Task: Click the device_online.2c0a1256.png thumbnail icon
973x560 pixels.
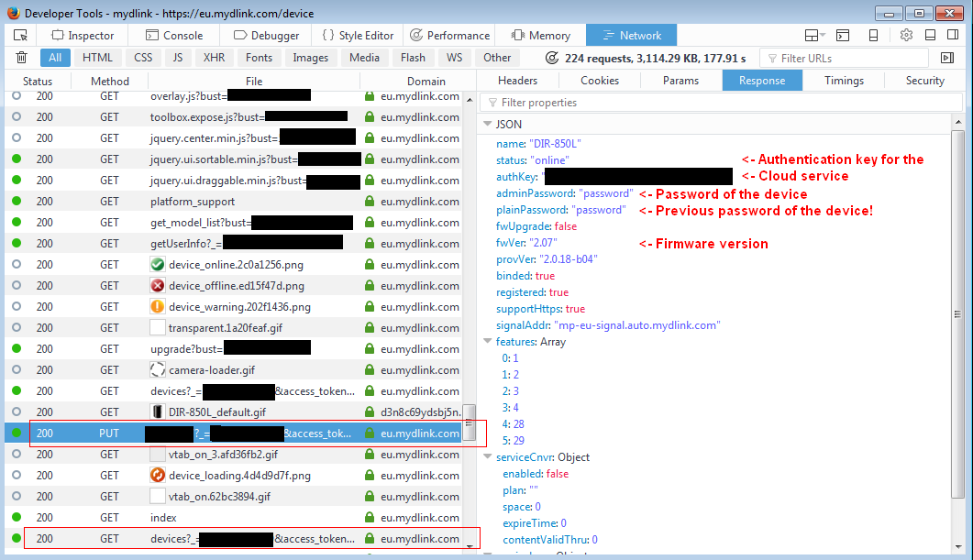Action: (x=158, y=265)
